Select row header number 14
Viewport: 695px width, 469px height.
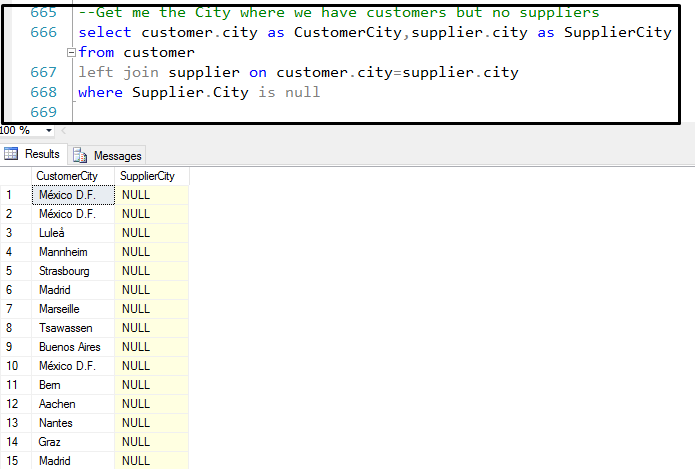click(16, 442)
